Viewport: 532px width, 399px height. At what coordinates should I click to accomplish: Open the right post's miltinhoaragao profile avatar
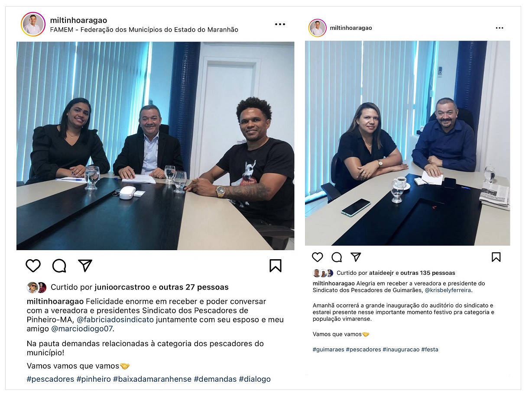point(318,28)
